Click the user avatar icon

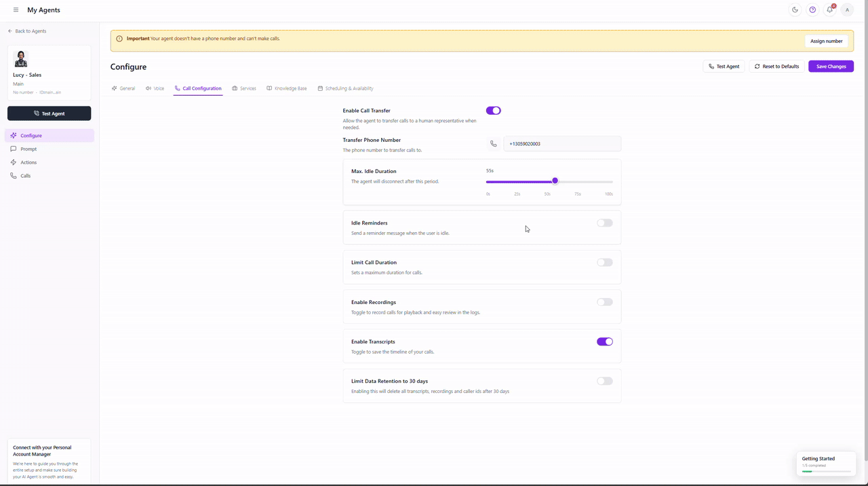847,10
